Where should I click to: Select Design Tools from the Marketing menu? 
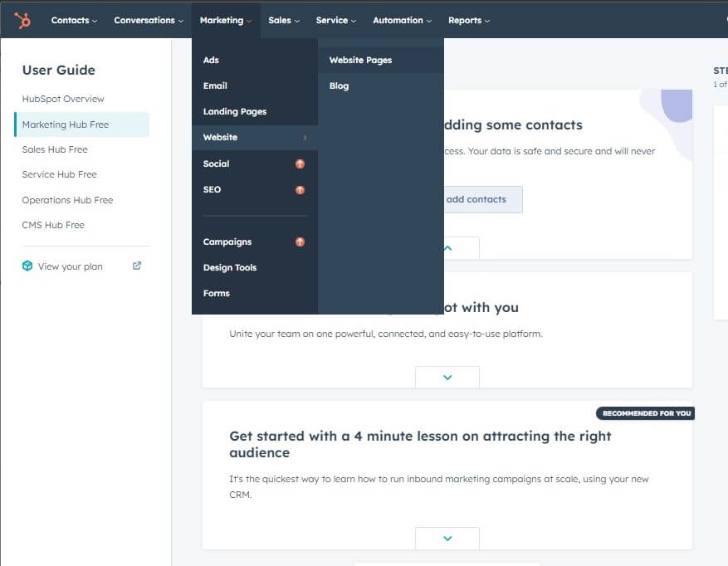[255, 267]
